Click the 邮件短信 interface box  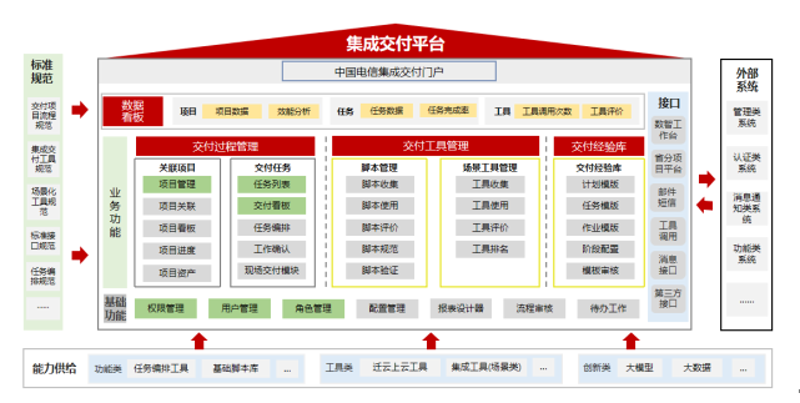668,197
